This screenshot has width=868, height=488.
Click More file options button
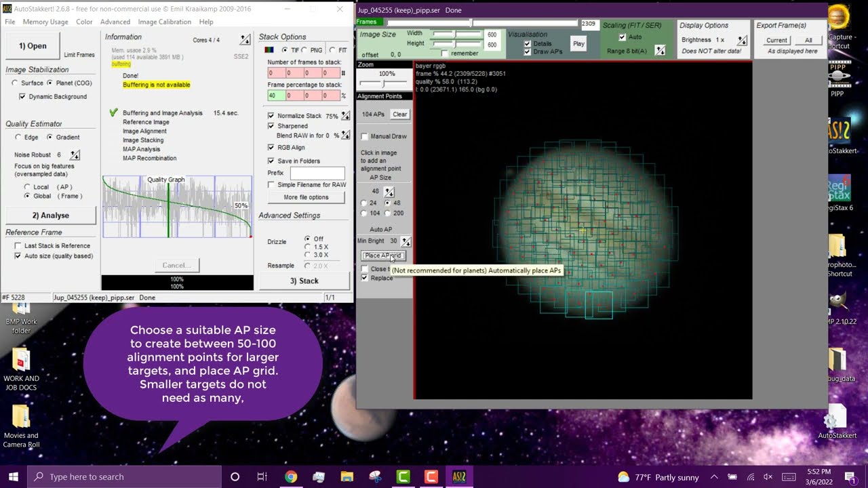(306, 197)
